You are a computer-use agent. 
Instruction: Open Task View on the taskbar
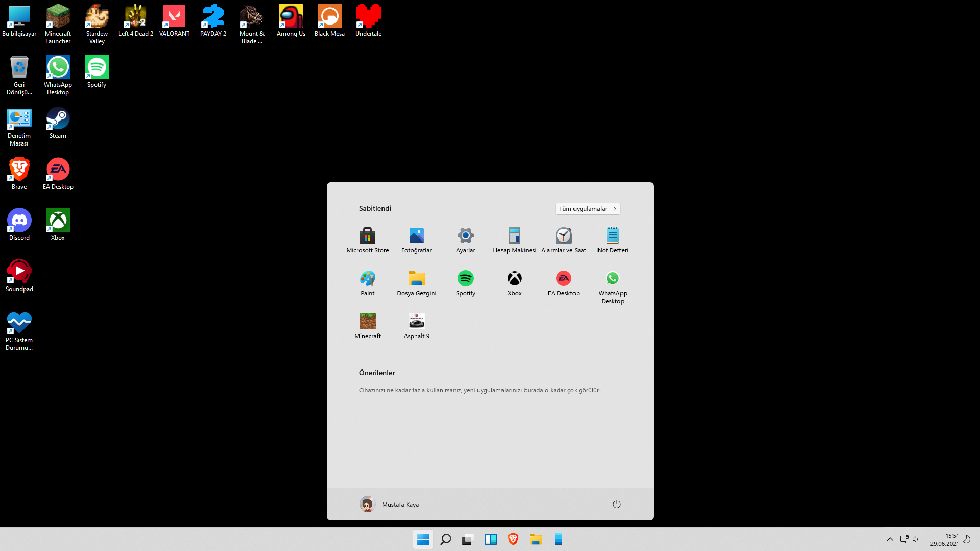pyautogui.click(x=468, y=539)
